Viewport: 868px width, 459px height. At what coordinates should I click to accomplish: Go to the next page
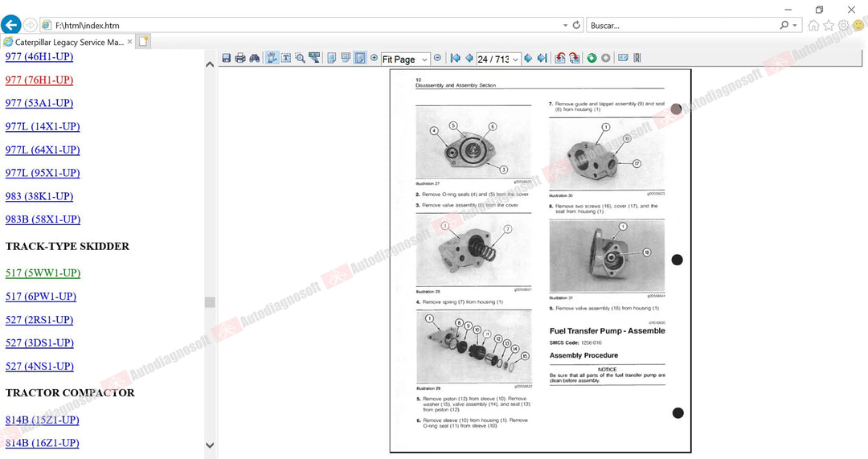pyautogui.click(x=528, y=58)
